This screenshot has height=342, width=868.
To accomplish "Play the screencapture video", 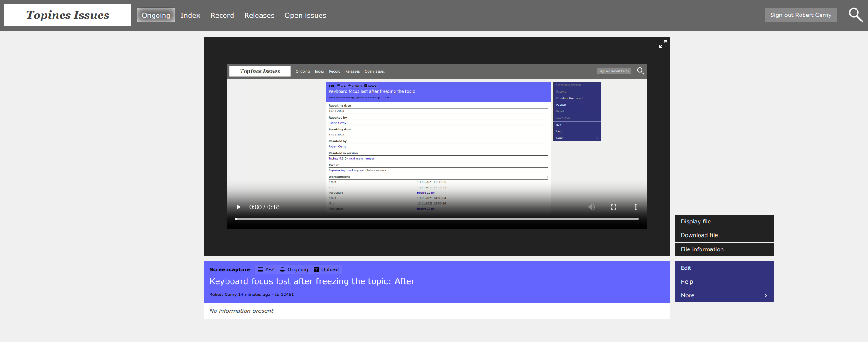I will [238, 207].
